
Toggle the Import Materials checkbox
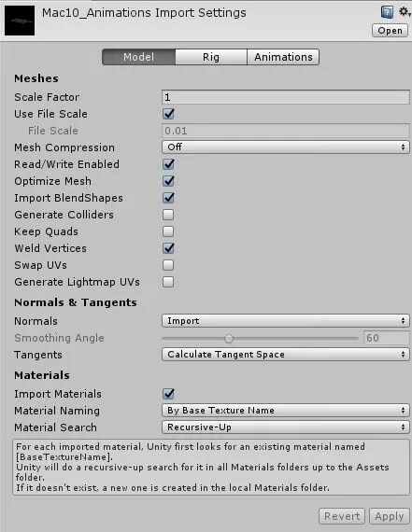[168, 394]
